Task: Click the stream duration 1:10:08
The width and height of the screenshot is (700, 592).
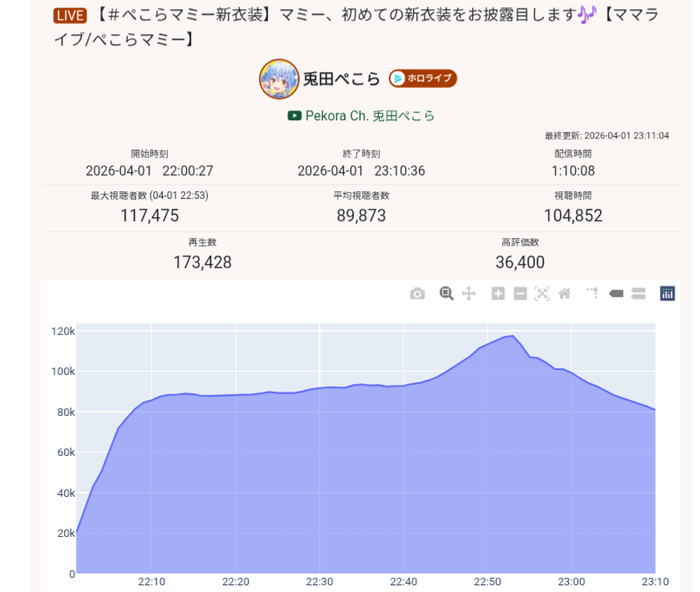Action: tap(573, 170)
